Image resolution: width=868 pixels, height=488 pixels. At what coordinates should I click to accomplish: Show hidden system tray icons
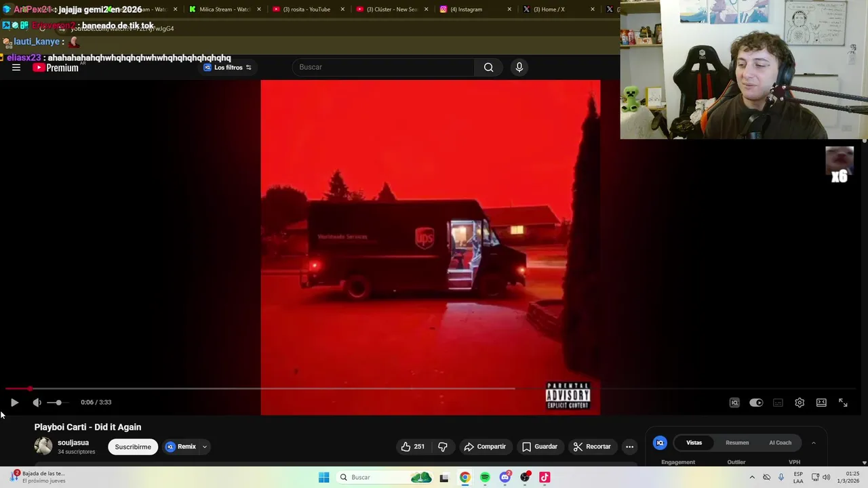coord(752,478)
